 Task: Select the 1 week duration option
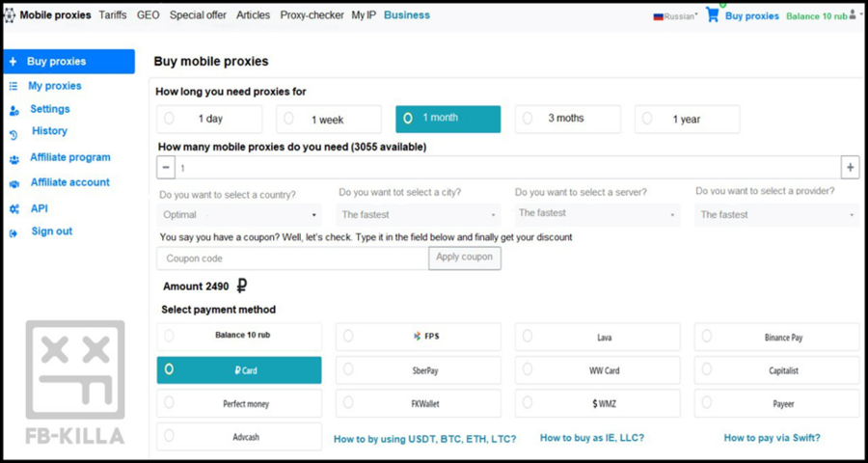pyautogui.click(x=329, y=119)
